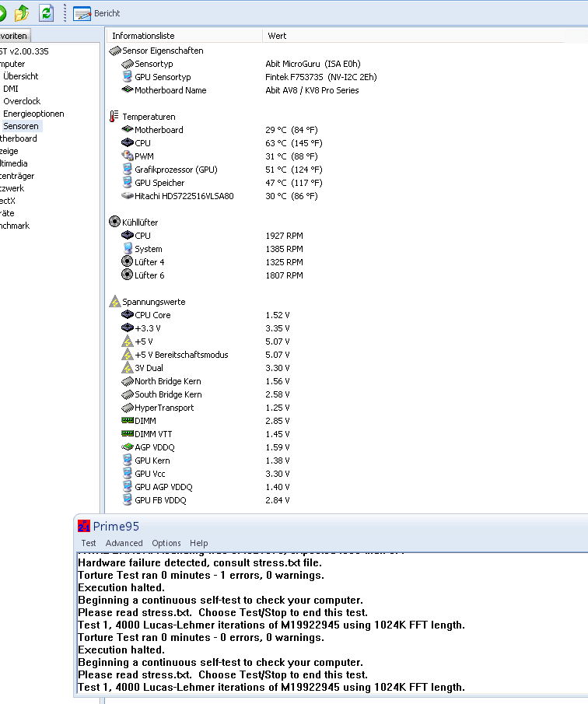Click the Grafikprozessor (GPU) monitor icon

128,170
